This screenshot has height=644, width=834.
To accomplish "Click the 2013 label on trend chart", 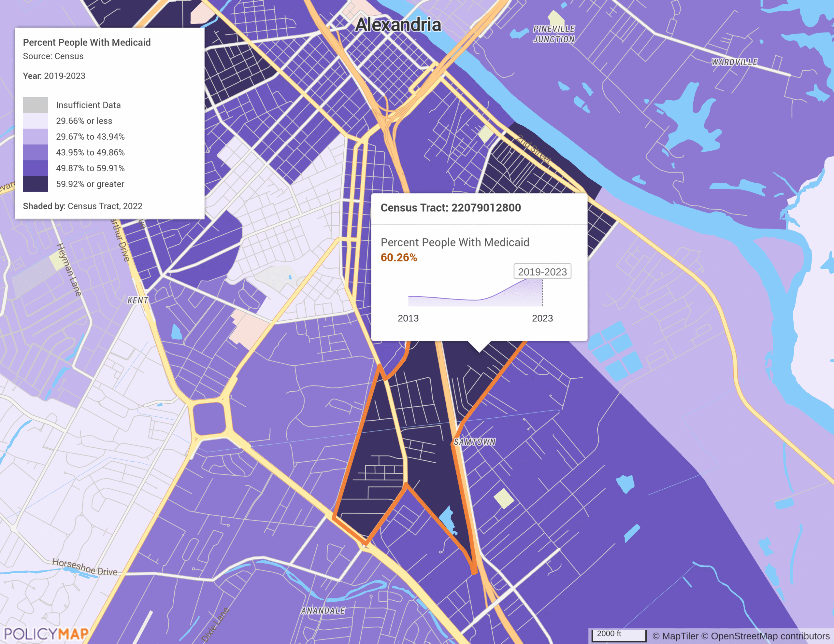I will (x=408, y=318).
